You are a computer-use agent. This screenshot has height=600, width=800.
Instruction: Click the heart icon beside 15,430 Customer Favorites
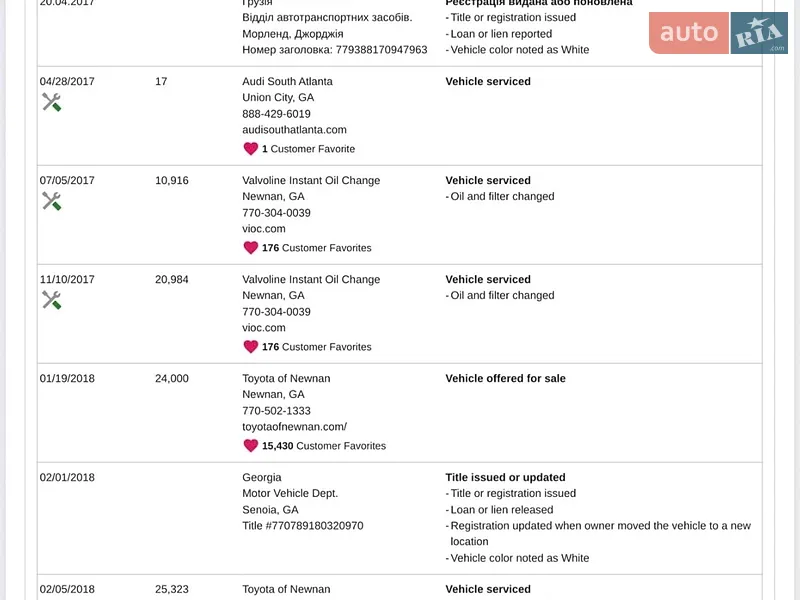pyautogui.click(x=251, y=446)
